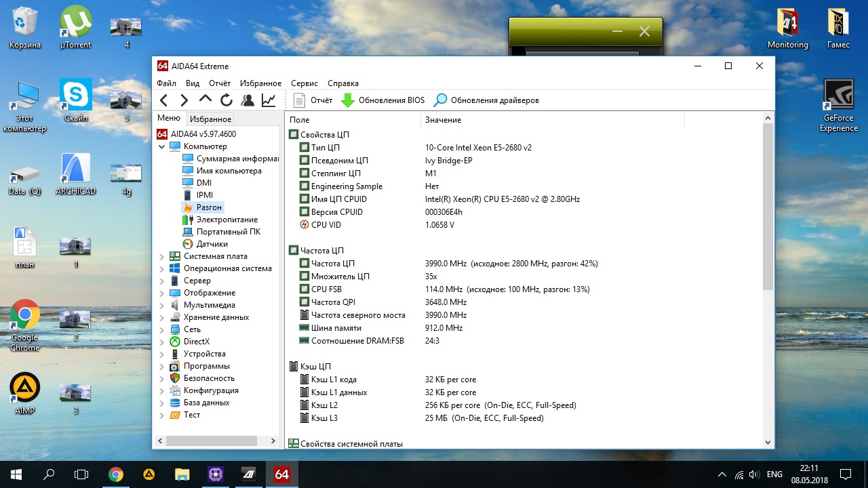Click the Обновления BIOS toolbar button
This screenshot has height=488, width=868.
[383, 100]
